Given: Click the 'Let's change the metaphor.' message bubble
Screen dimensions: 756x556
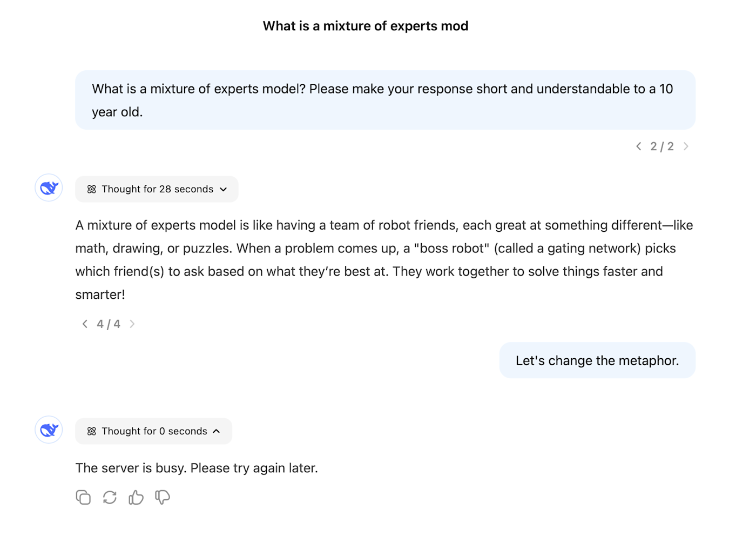Looking at the screenshot, I should pyautogui.click(x=597, y=360).
